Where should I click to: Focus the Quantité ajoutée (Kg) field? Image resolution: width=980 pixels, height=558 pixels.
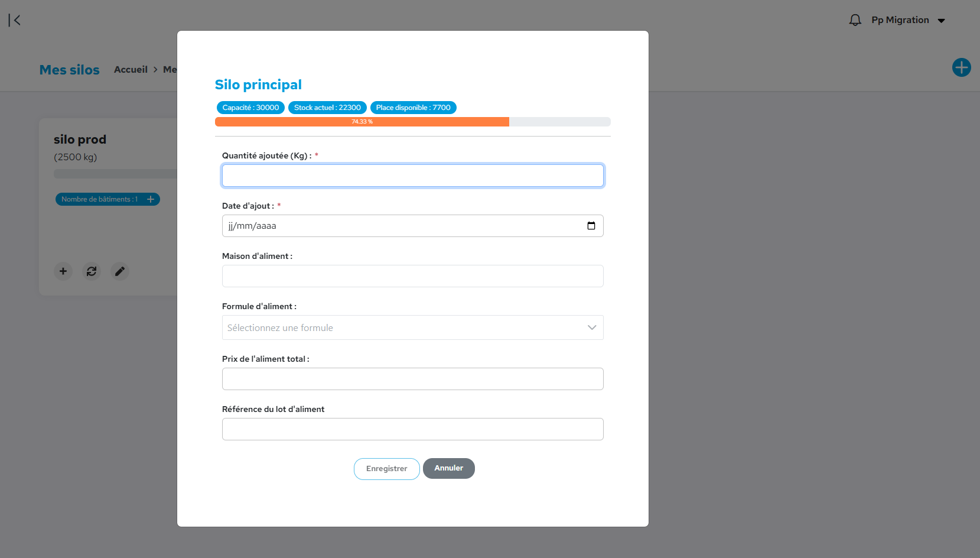[x=412, y=176]
